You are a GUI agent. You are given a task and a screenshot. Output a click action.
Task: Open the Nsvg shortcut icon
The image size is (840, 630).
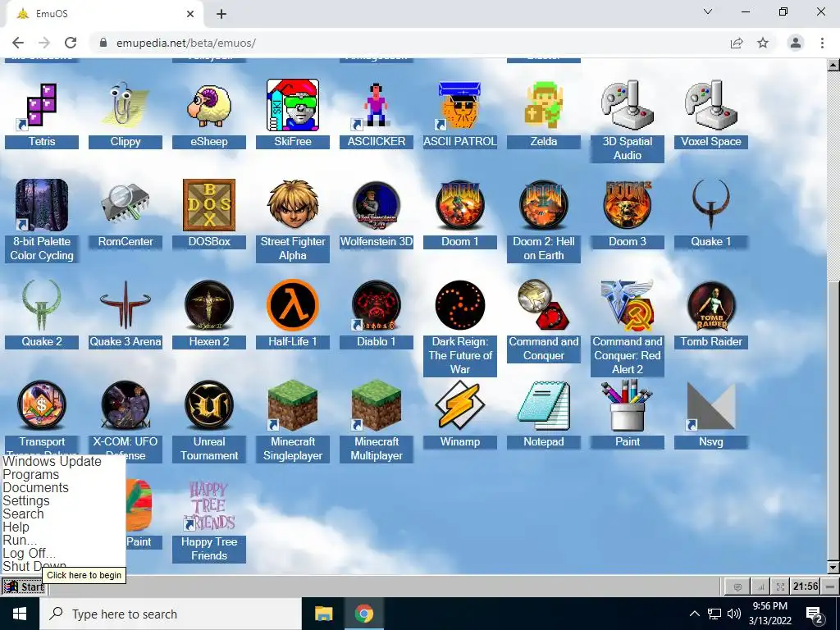711,405
